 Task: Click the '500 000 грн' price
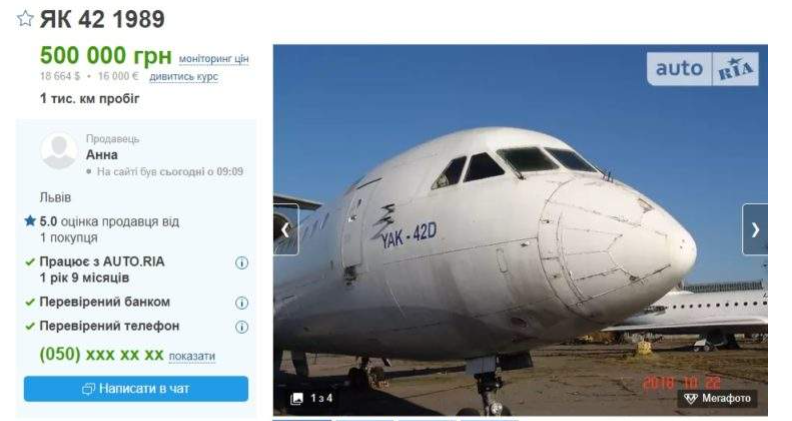click(106, 56)
